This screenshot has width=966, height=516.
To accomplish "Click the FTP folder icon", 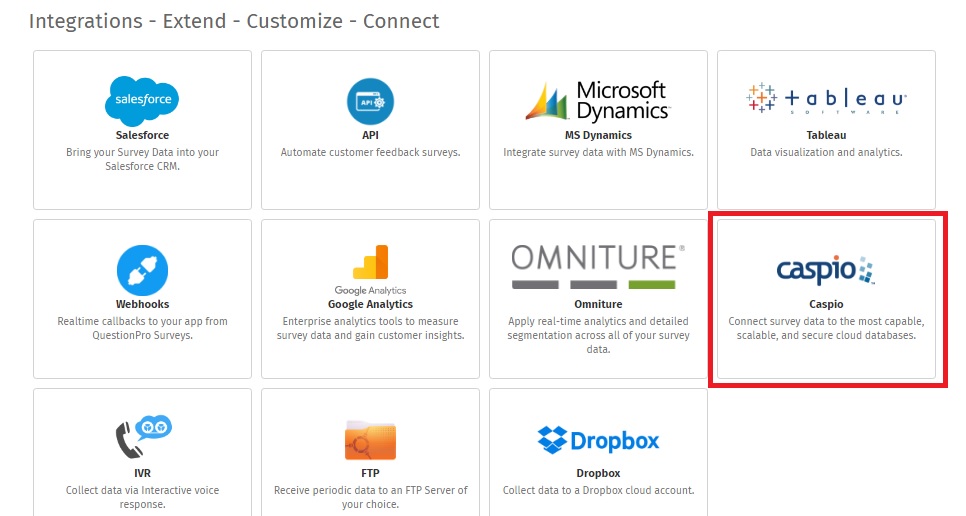I will 370,440.
